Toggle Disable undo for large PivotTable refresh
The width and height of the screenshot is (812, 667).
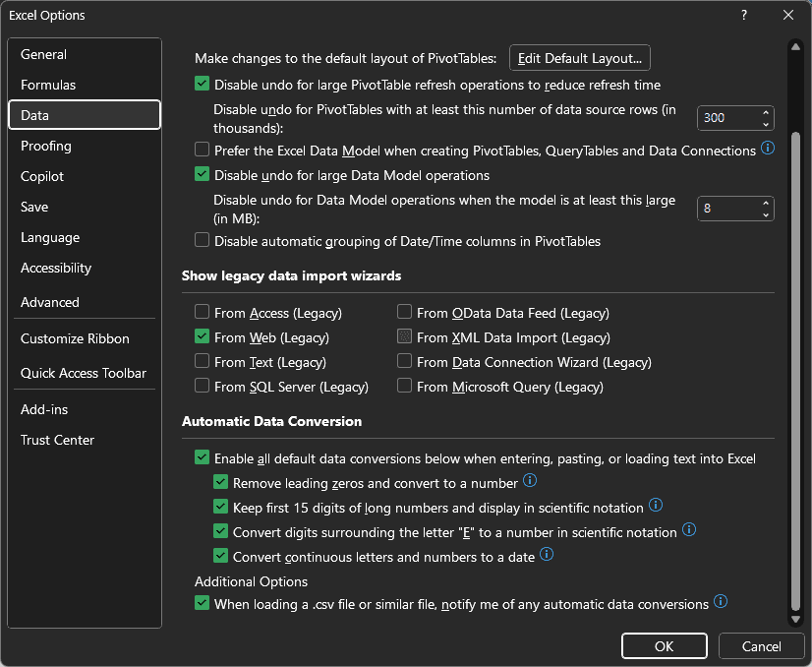tap(202, 84)
